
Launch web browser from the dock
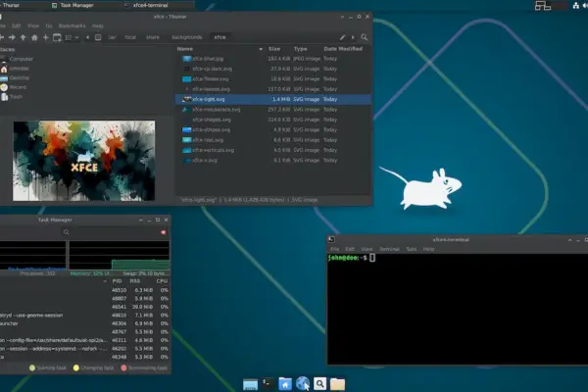pyautogui.click(x=303, y=384)
